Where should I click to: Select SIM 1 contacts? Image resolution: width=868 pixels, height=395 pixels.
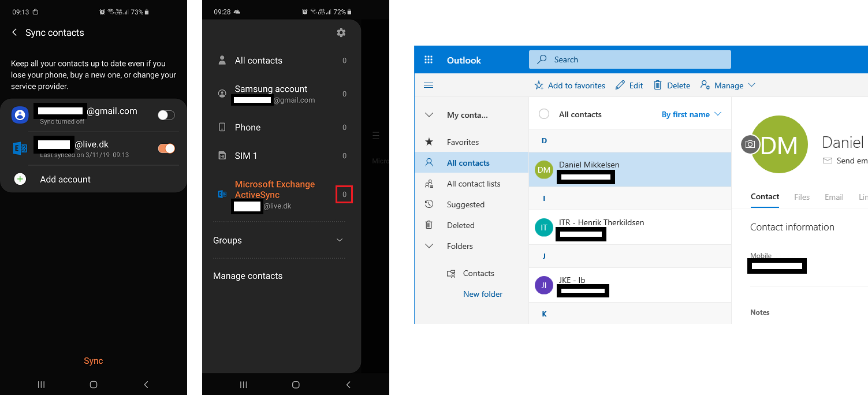(x=282, y=156)
